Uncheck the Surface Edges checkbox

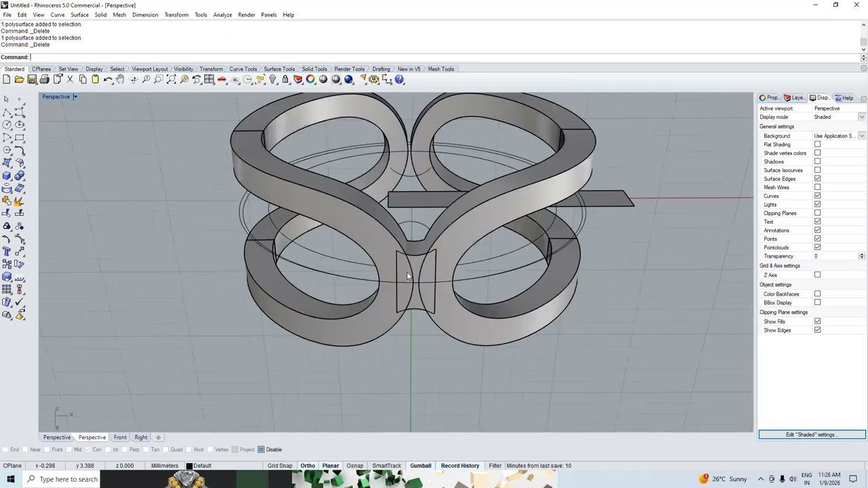pos(817,179)
